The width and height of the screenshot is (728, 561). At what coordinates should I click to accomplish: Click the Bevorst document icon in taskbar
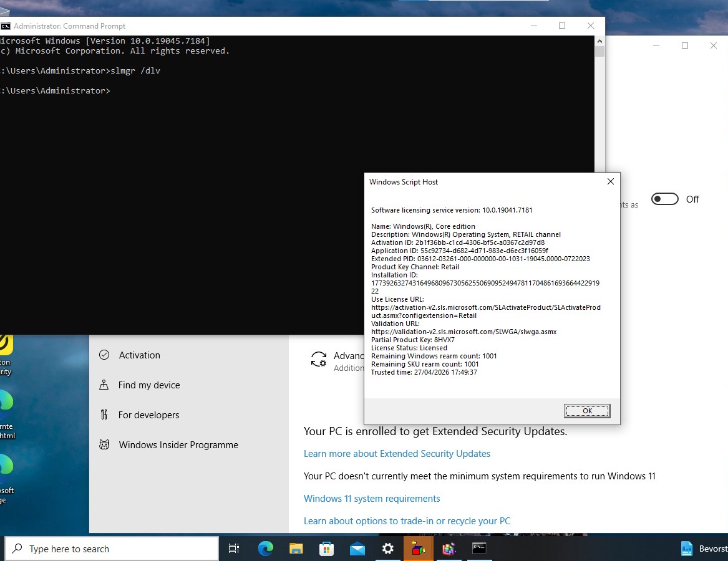pyautogui.click(x=687, y=549)
